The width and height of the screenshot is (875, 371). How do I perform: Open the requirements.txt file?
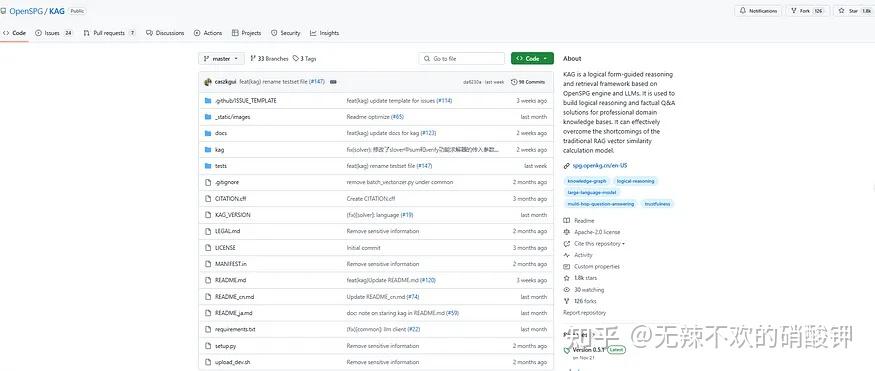(x=235, y=329)
